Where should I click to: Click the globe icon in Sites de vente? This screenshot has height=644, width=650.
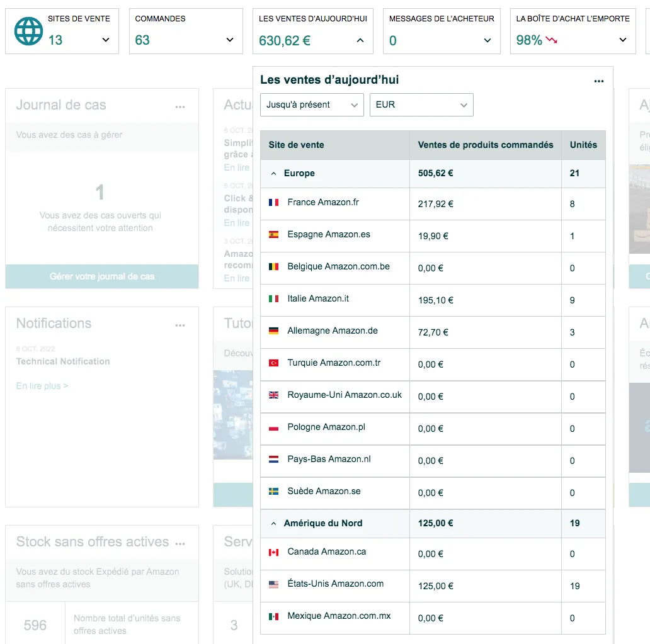point(28,31)
